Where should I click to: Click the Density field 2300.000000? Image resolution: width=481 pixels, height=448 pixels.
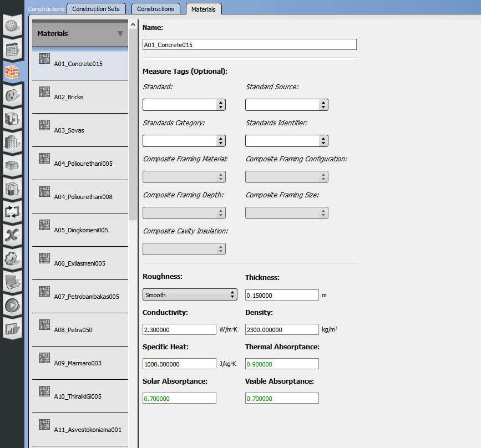(282, 330)
